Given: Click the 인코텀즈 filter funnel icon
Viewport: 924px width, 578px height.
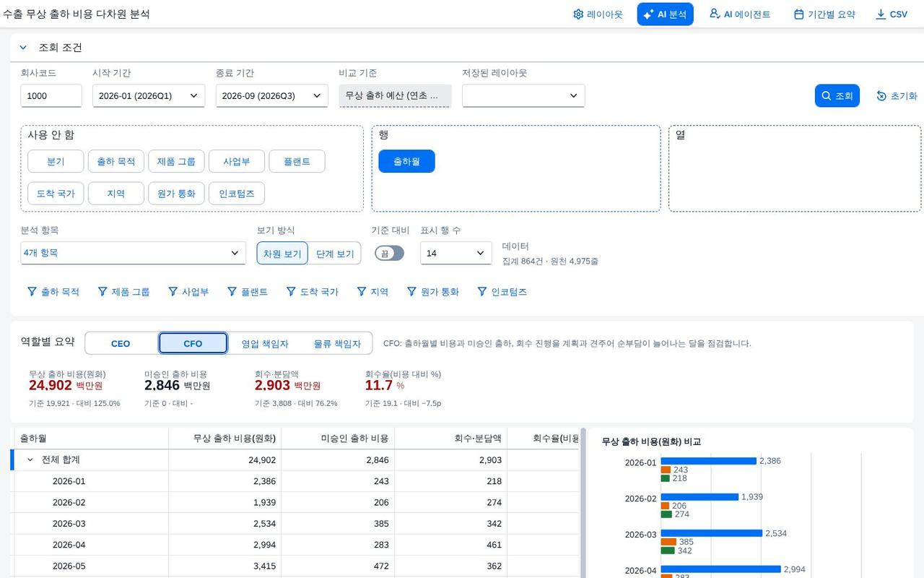Looking at the screenshot, I should click(x=482, y=292).
